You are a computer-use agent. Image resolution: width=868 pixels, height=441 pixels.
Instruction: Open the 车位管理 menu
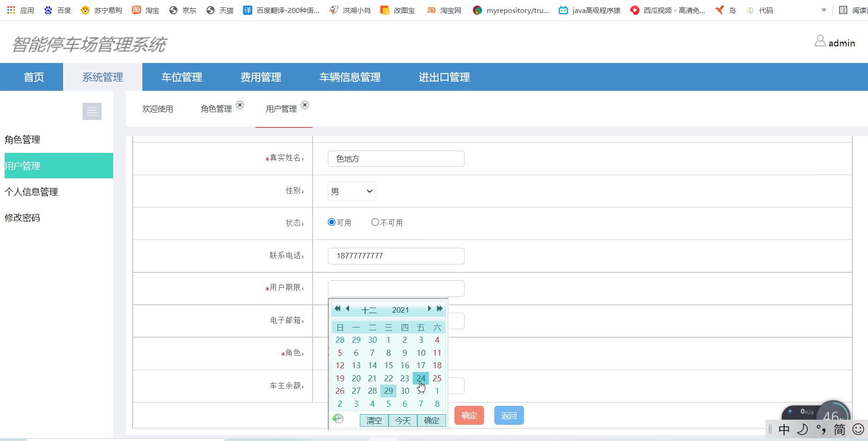point(182,77)
